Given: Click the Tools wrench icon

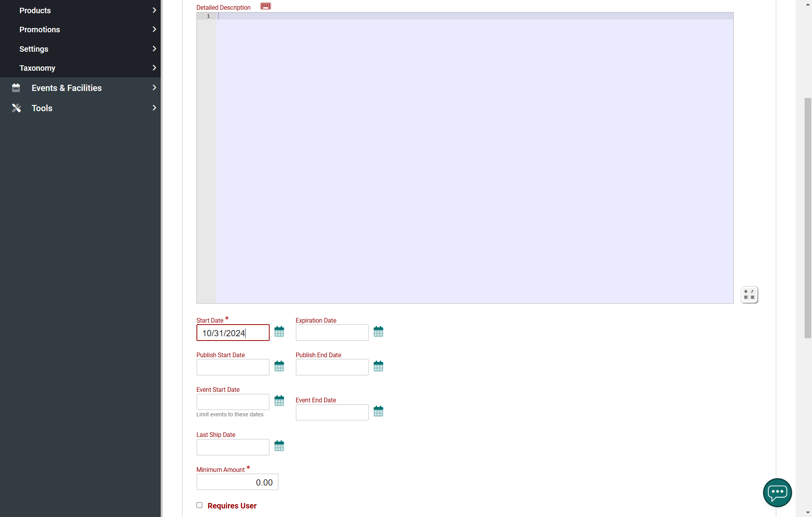Looking at the screenshot, I should click(16, 108).
